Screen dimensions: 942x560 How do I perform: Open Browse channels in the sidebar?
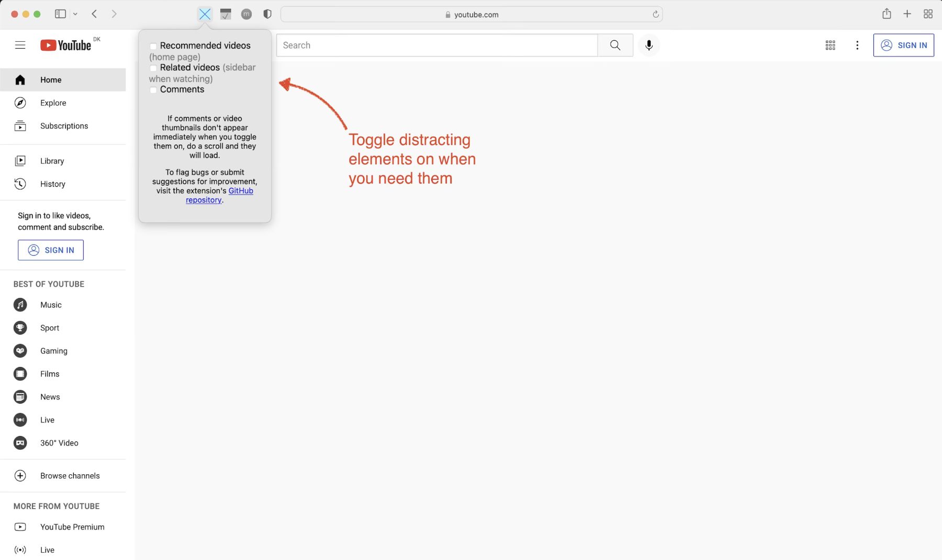(x=70, y=476)
